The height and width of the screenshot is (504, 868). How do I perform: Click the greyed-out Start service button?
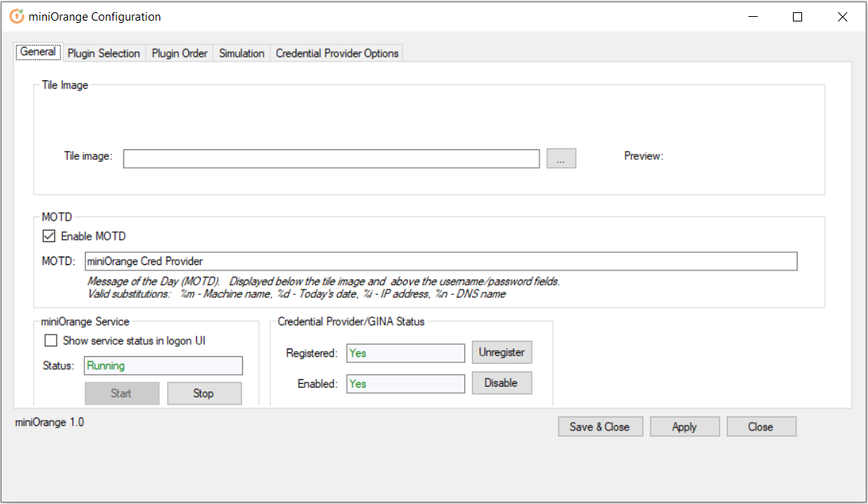coord(122,394)
